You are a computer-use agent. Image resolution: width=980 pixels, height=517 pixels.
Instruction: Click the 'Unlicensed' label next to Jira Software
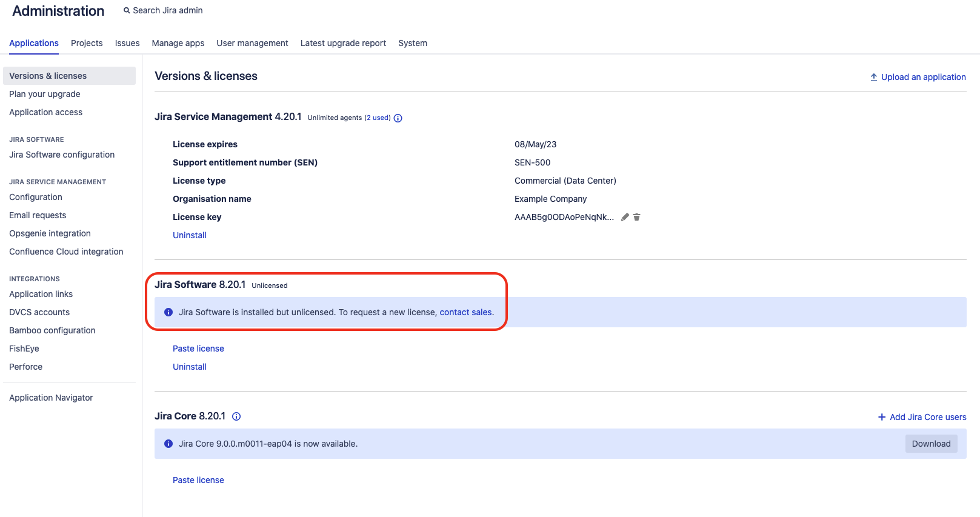coord(270,285)
